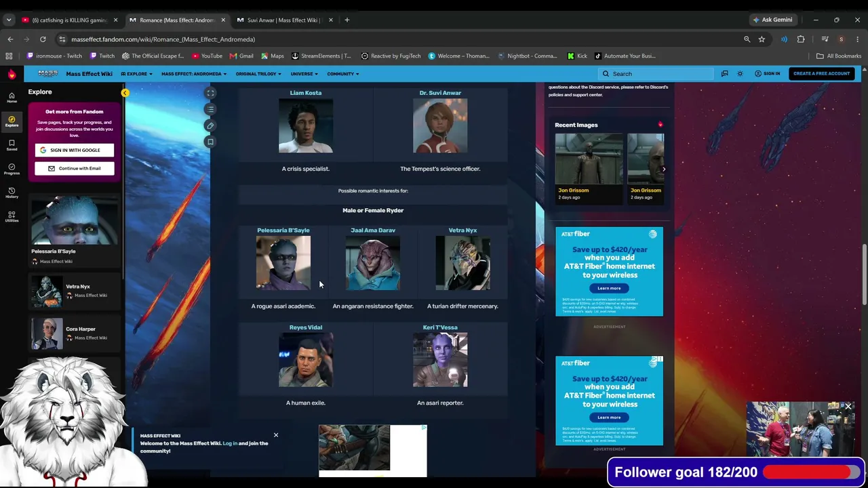The image size is (868, 488).
Task: Click the wiki Search input field
Action: pyautogui.click(x=656, y=74)
